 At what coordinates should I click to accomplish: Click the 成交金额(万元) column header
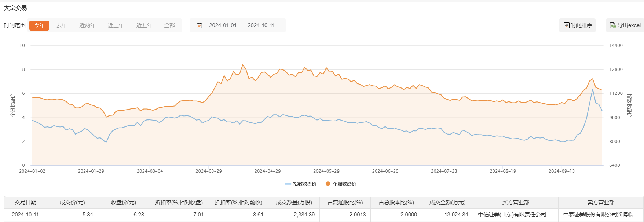[x=447, y=203]
